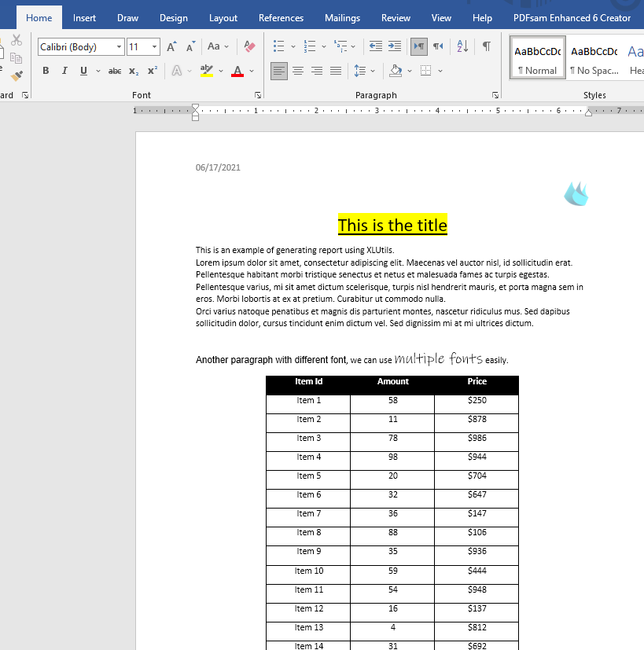Clear all formatting with the eraser icon
644x650 pixels.
pyautogui.click(x=249, y=46)
